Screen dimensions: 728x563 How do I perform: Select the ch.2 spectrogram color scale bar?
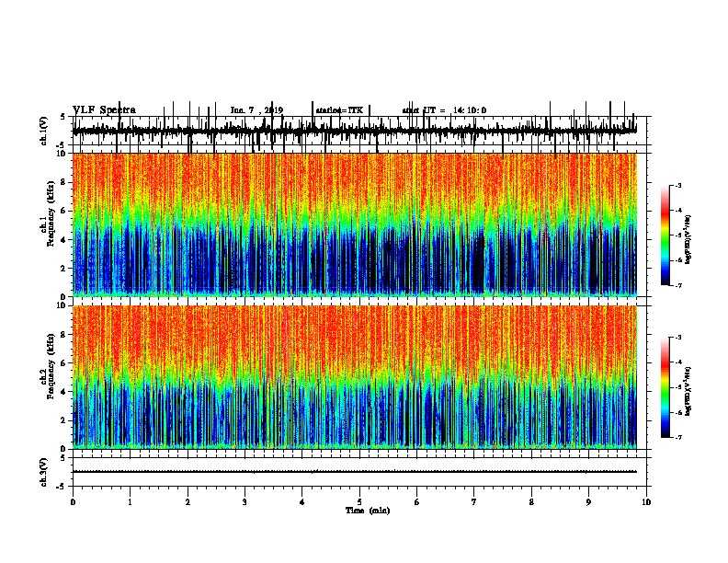pos(665,387)
